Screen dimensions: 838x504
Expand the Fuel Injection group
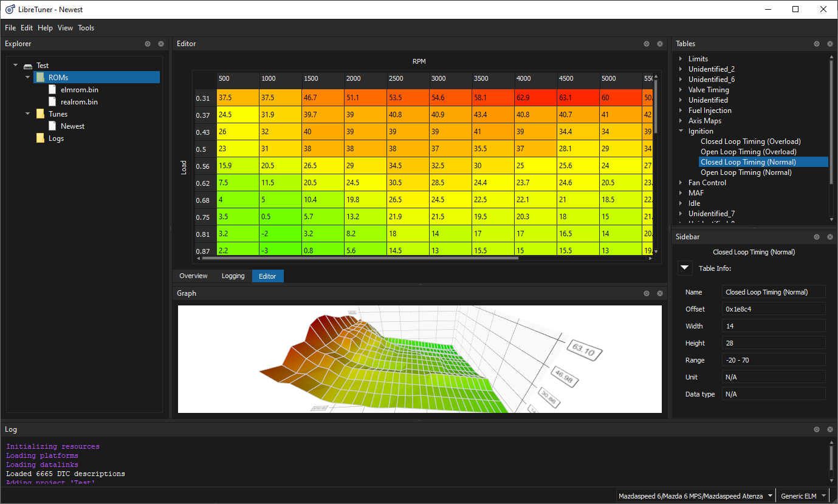[x=681, y=111]
